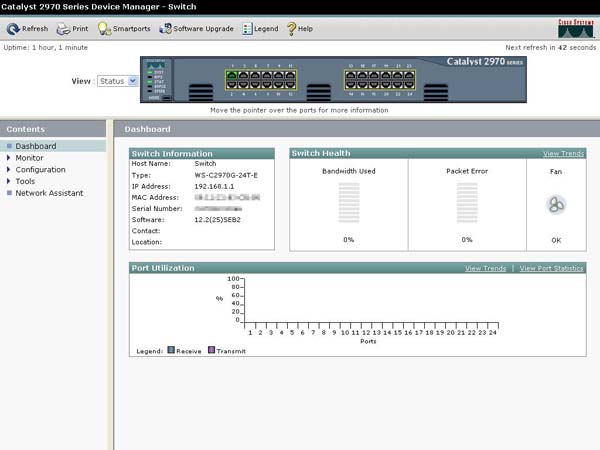This screenshot has height=450, width=600.
Task: Click the Catalyst 2970 series label
Action: point(484,62)
